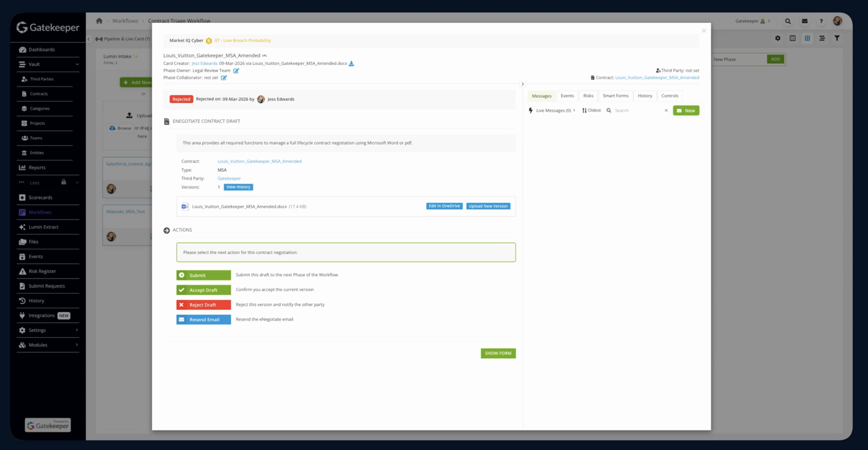This screenshot has width=868, height=450.
Task: Collapse the card's right panel with the chevron
Action: point(523,84)
